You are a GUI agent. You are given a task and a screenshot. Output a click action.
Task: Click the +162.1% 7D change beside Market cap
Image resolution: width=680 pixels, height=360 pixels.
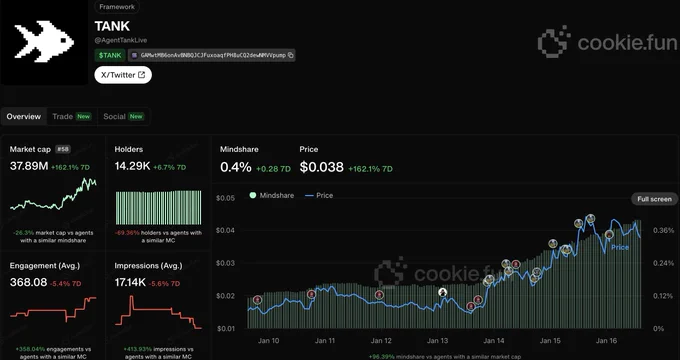[70, 167]
